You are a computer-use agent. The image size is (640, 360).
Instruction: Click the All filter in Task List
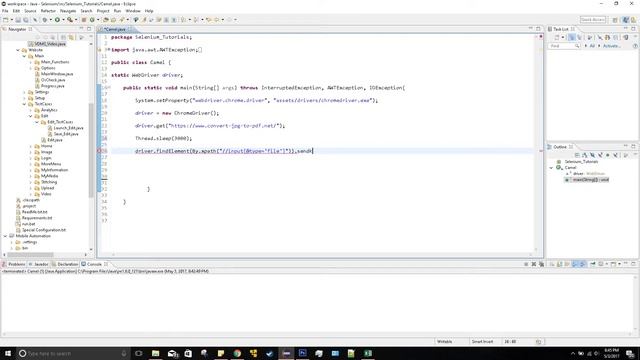tap(592, 46)
